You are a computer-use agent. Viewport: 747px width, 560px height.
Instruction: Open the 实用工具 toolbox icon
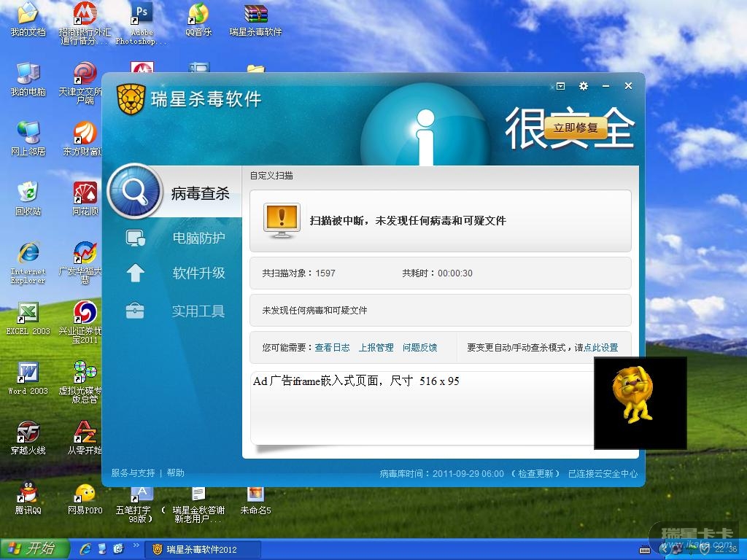(x=135, y=311)
